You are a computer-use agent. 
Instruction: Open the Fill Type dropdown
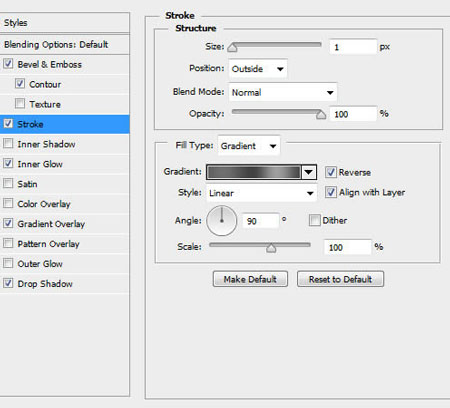pyautogui.click(x=249, y=146)
